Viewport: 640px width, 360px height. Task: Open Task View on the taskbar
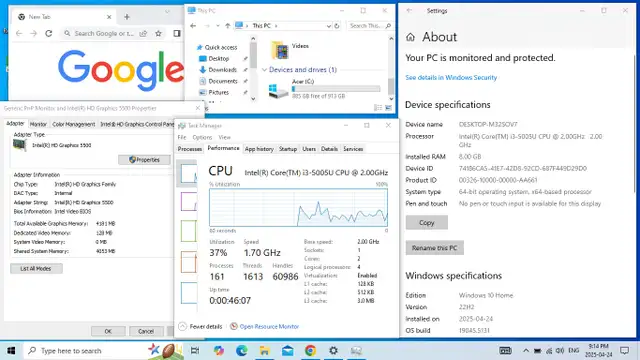[x=195, y=350]
